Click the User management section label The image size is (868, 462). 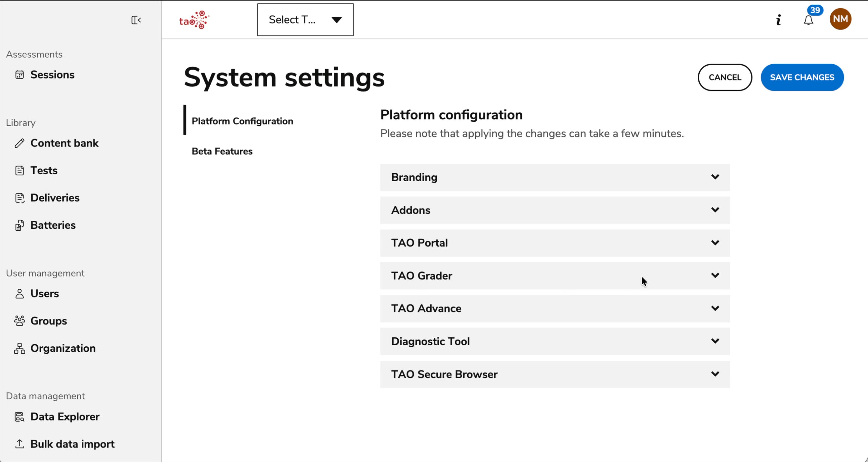click(45, 274)
